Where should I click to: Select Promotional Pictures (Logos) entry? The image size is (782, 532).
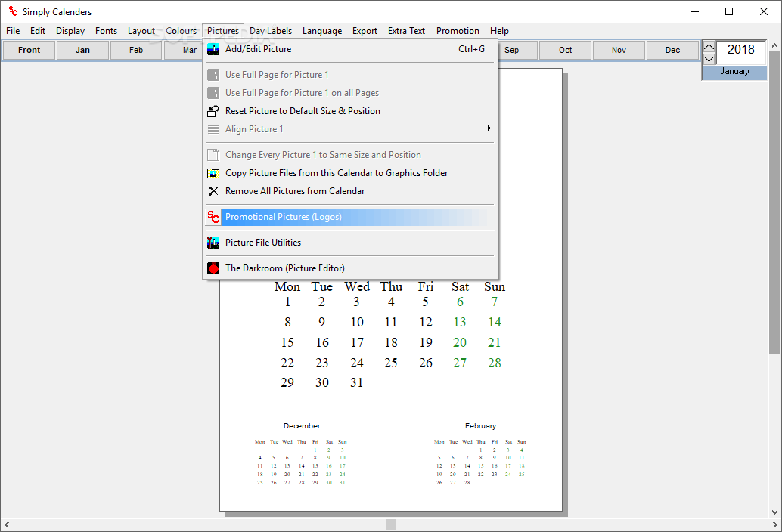(x=350, y=217)
